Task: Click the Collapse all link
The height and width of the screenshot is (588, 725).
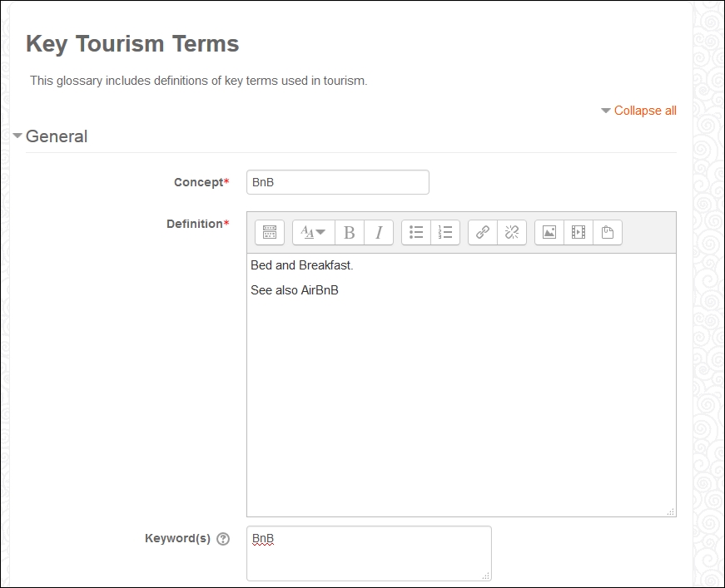Action: point(645,111)
